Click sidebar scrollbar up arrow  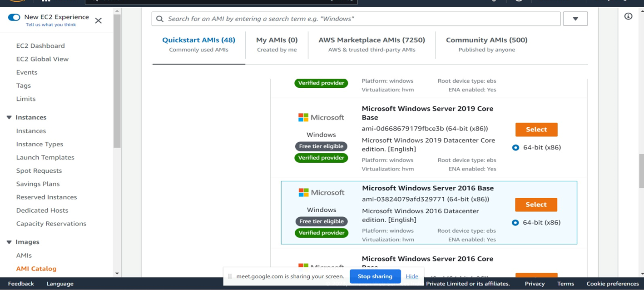117,11
